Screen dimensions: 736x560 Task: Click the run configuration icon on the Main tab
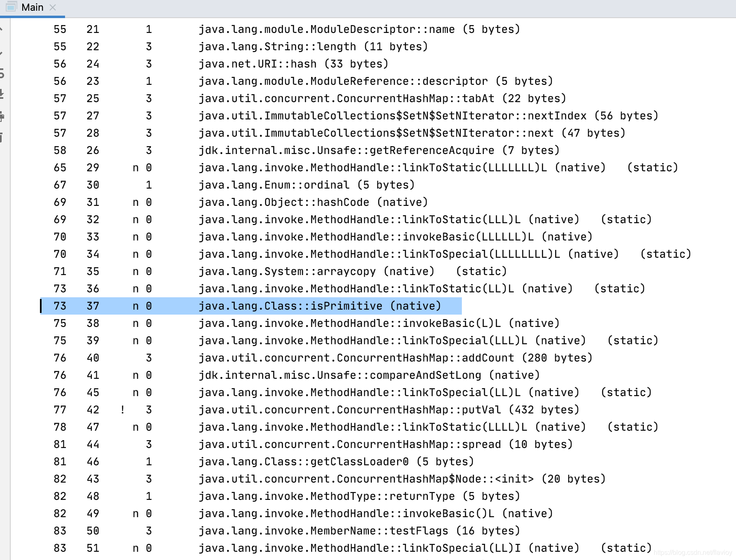pos(11,7)
